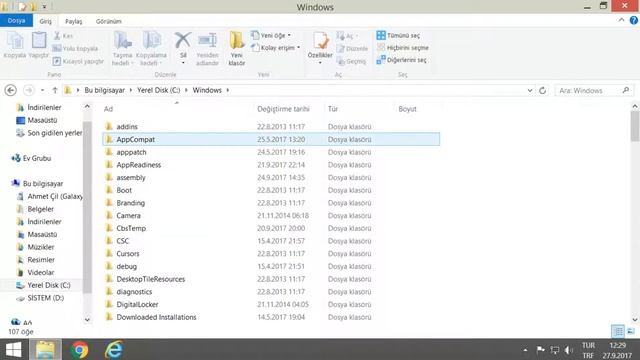Click the Ara: Windows search box
Image resolution: width=640 pixels, height=360 pixels.
(x=594, y=91)
